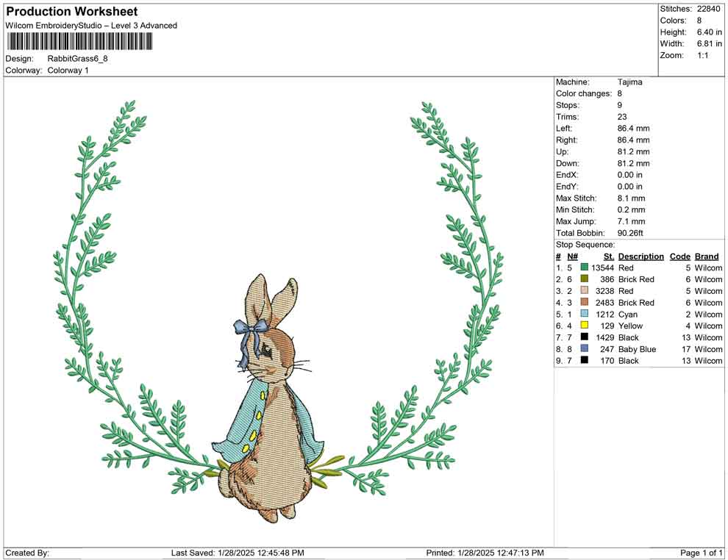Click the Code column header
This screenshot has height=560, width=728.
point(680,256)
